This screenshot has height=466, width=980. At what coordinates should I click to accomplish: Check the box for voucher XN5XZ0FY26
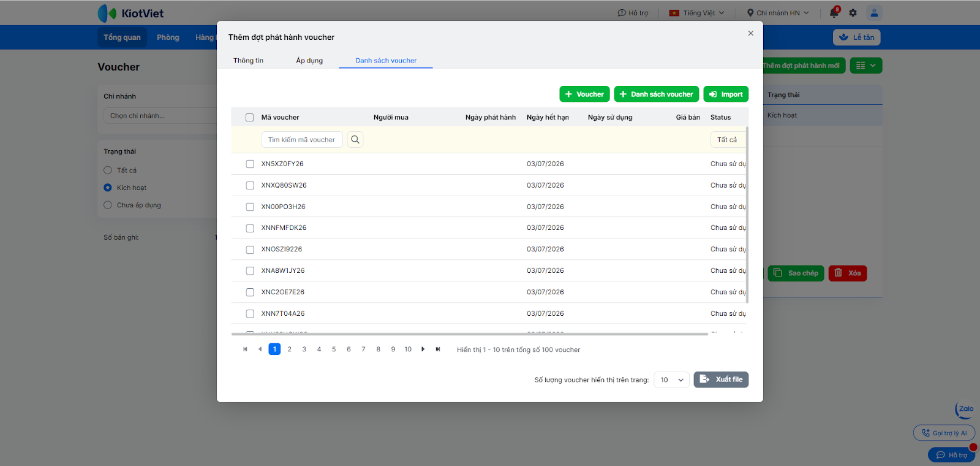coord(250,164)
